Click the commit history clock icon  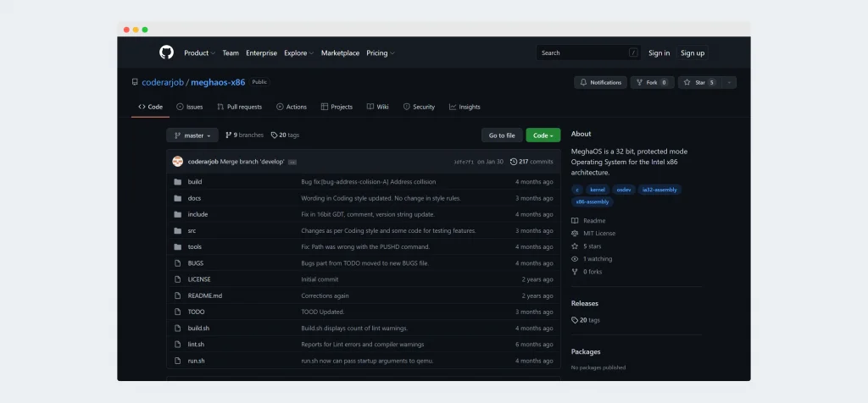click(514, 162)
